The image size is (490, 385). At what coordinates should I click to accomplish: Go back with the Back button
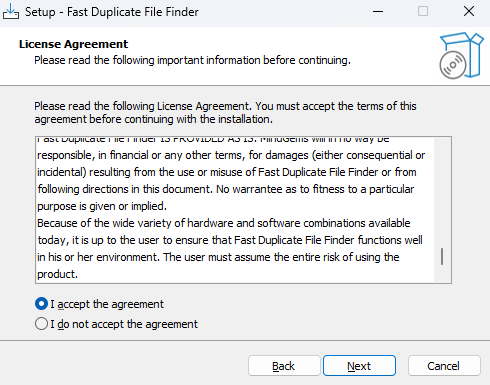tap(284, 366)
